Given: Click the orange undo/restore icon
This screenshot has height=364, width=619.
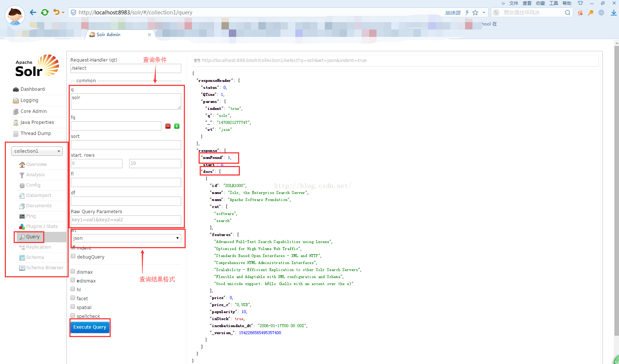Looking at the screenshot, I should [56, 12].
